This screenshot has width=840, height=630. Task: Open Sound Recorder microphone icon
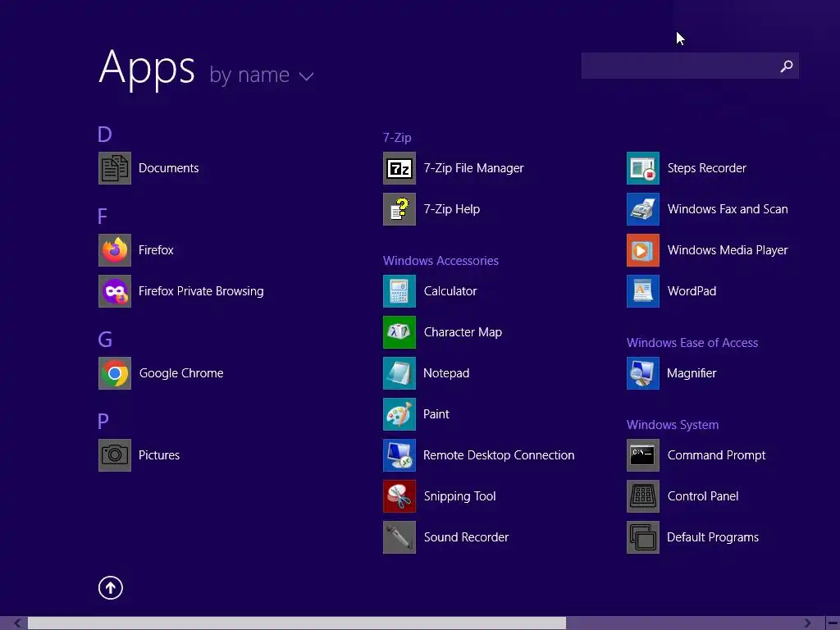[x=399, y=537]
